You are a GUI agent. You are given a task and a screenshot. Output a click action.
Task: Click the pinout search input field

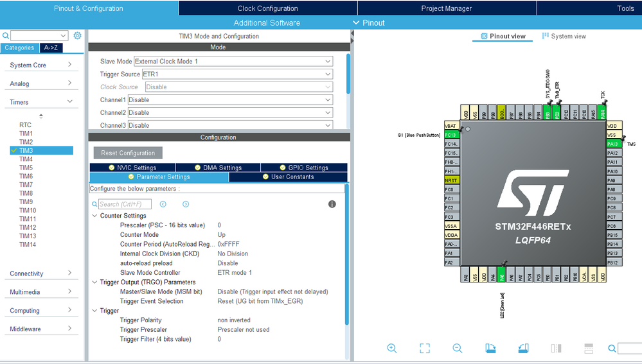pyautogui.click(x=630, y=349)
